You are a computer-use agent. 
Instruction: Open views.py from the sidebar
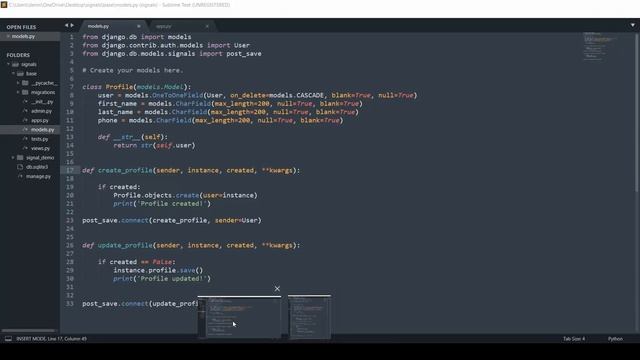pos(40,149)
